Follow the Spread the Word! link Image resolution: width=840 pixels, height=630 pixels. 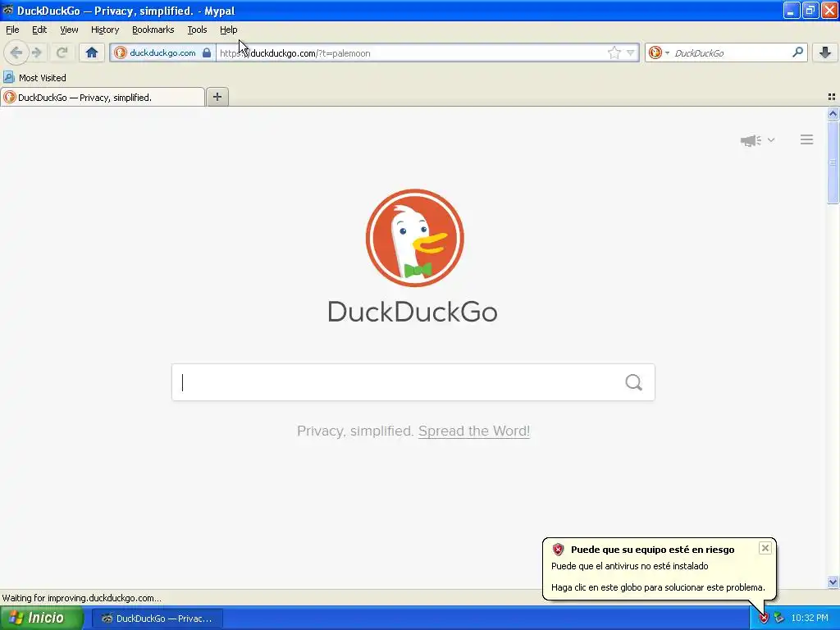(x=474, y=431)
